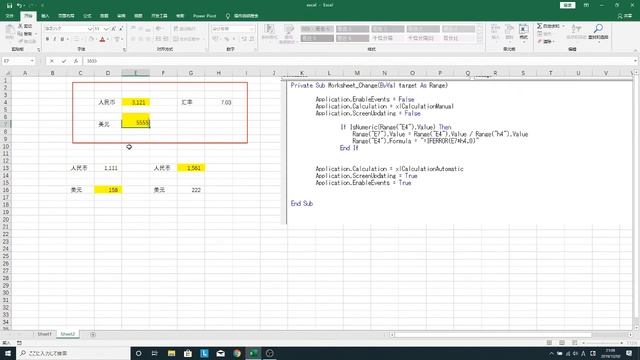This screenshot has width=640, height=360.
Task: Open the font size dropdown
Action: click(106, 29)
